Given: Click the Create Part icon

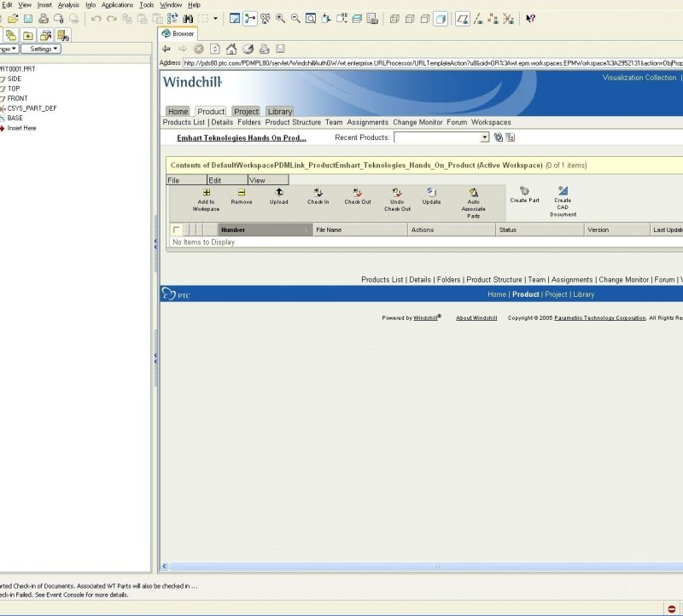Looking at the screenshot, I should pyautogui.click(x=524, y=190).
